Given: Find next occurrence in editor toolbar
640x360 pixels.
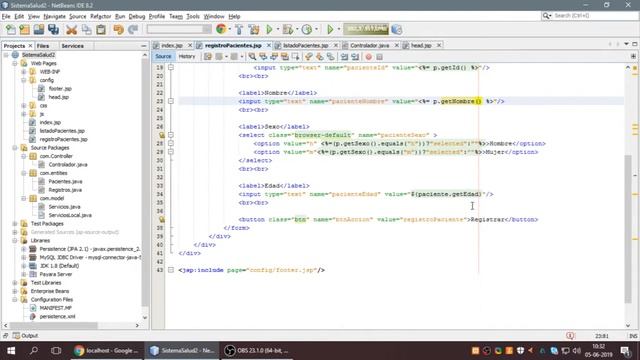Looking at the screenshot, I should pyautogui.click(x=274, y=57).
